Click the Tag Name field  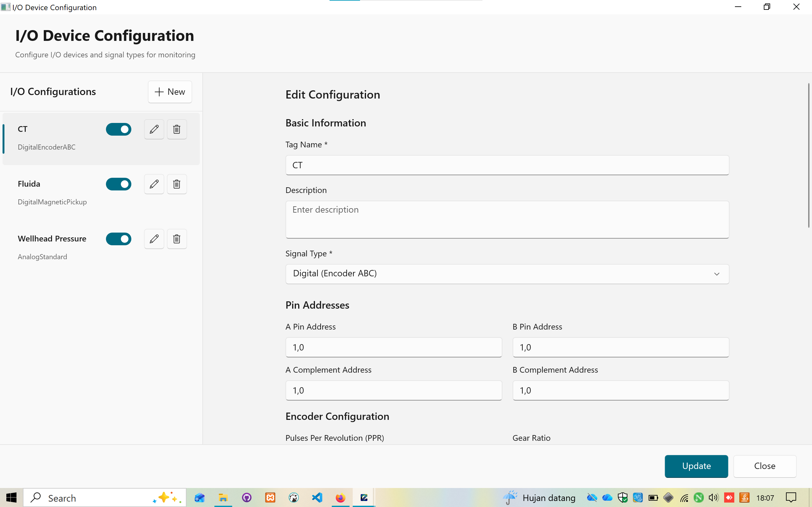(507, 165)
